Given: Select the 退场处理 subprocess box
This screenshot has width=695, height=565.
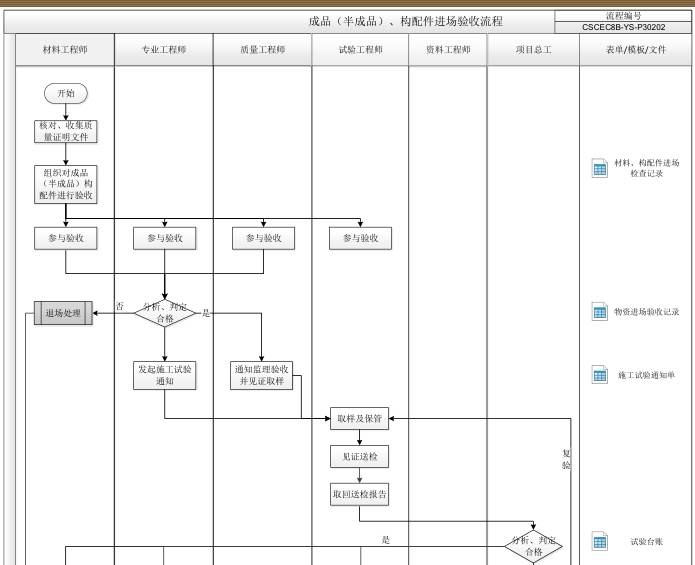Looking at the screenshot, I should 63,313.
